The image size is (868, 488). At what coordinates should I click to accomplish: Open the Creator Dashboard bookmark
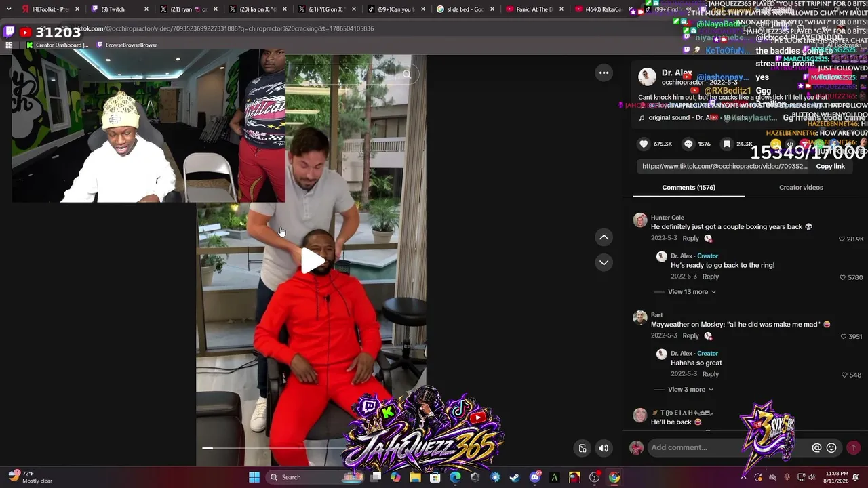coord(57,45)
